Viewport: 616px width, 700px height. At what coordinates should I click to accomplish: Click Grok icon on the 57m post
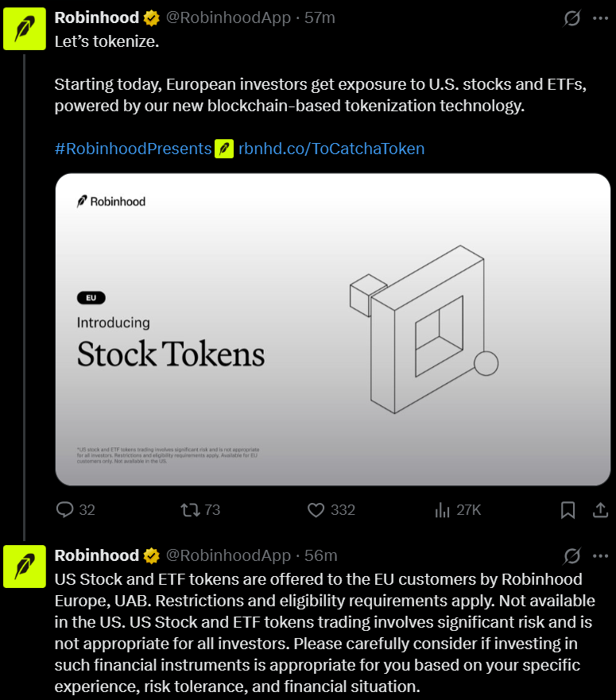point(571,17)
